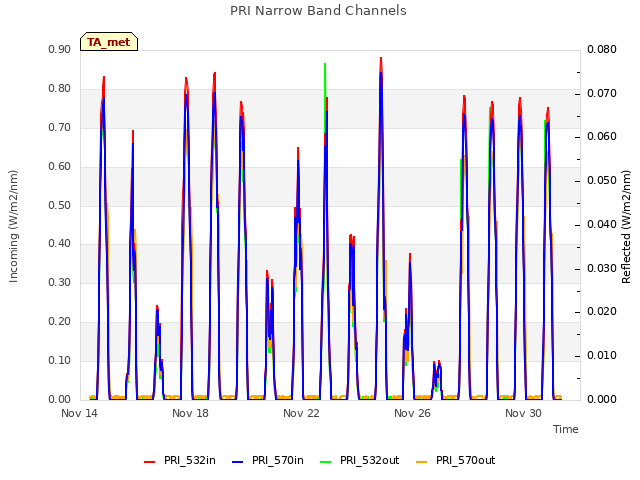Click the 0.020 right axis value
640x480 pixels.
click(x=602, y=312)
